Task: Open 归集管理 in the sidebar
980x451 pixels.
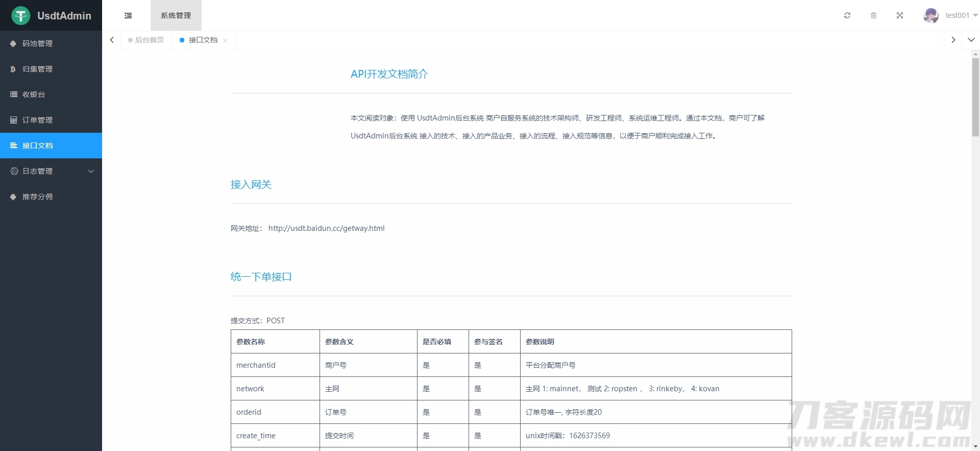Action: click(38, 69)
